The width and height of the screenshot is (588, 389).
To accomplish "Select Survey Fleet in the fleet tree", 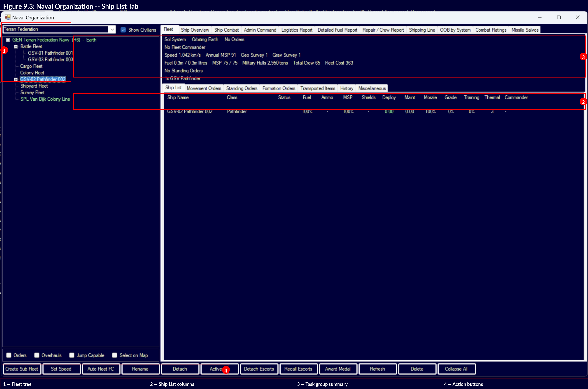I will point(33,92).
